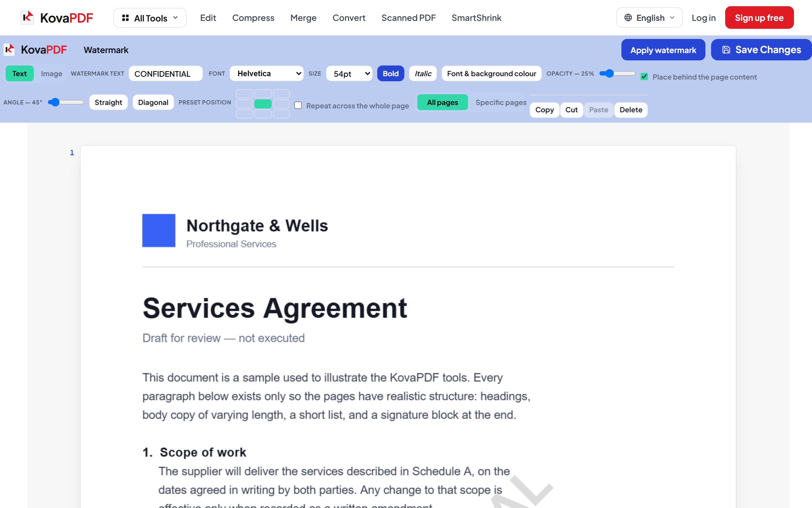This screenshot has width=812, height=508.
Task: Click Apply watermark button
Action: 663,50
